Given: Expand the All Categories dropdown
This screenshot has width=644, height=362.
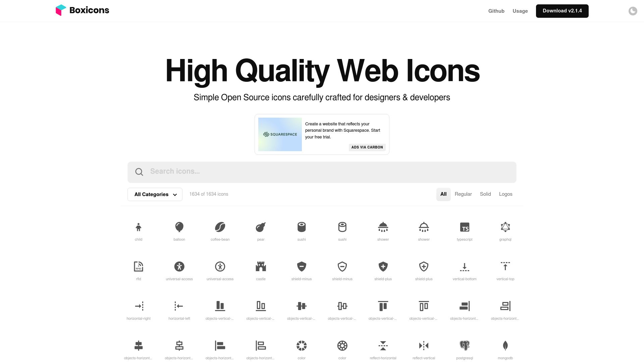Looking at the screenshot, I should coord(155,194).
